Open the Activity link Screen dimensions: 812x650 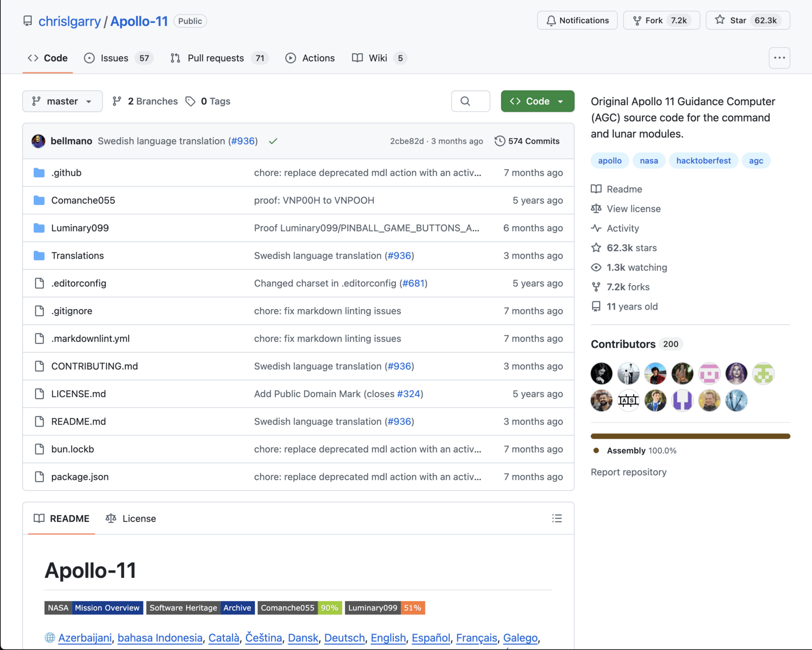(616, 228)
